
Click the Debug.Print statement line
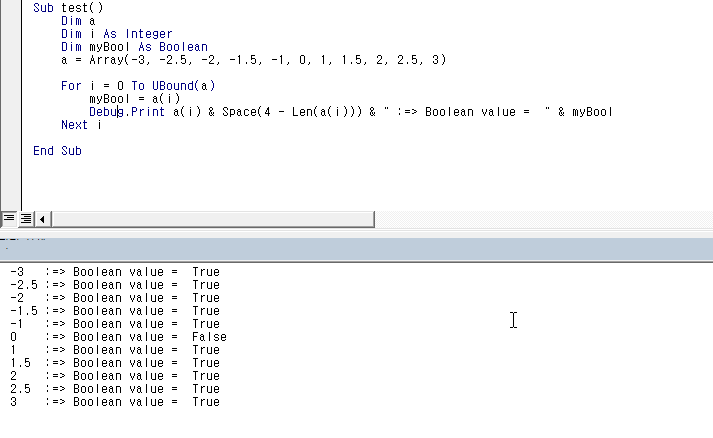[351, 112]
